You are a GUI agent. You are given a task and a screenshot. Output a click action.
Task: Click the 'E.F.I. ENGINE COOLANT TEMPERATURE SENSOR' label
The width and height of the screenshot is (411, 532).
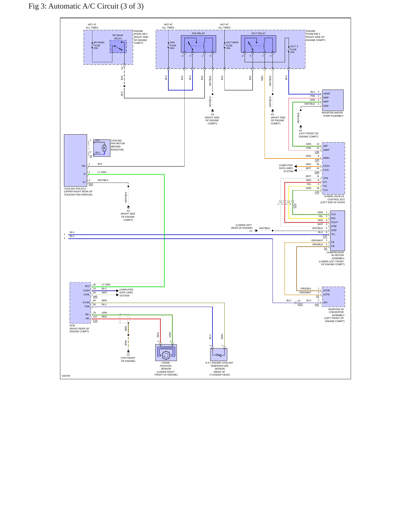219,366
